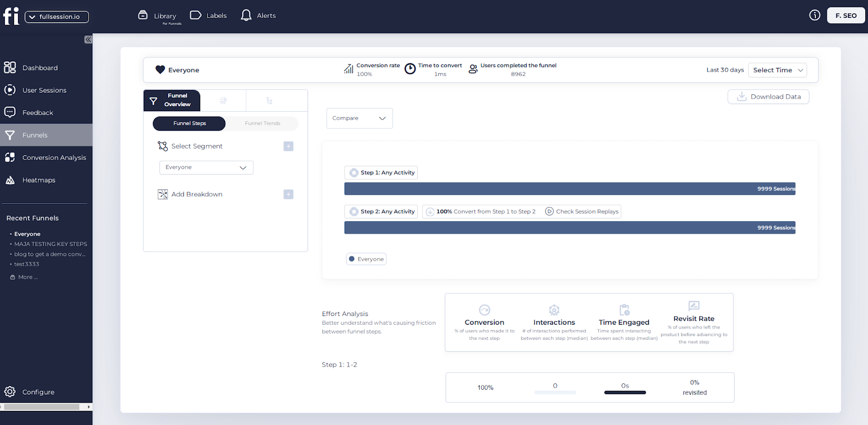The image size is (868, 425).
Task: Select the Funnel Overview tab
Action: click(x=172, y=100)
